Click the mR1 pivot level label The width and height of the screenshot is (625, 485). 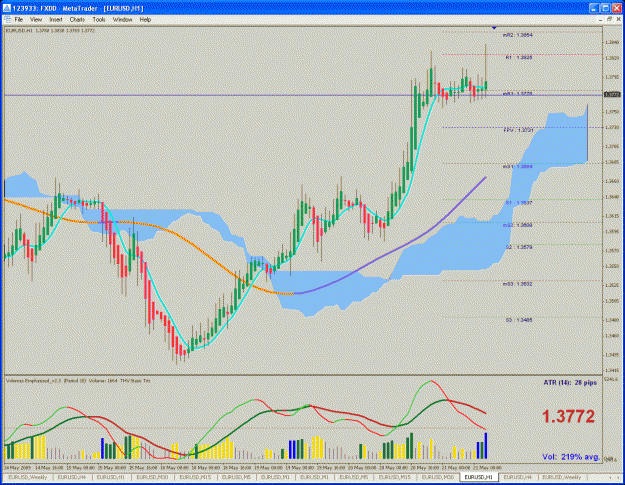click(517, 94)
